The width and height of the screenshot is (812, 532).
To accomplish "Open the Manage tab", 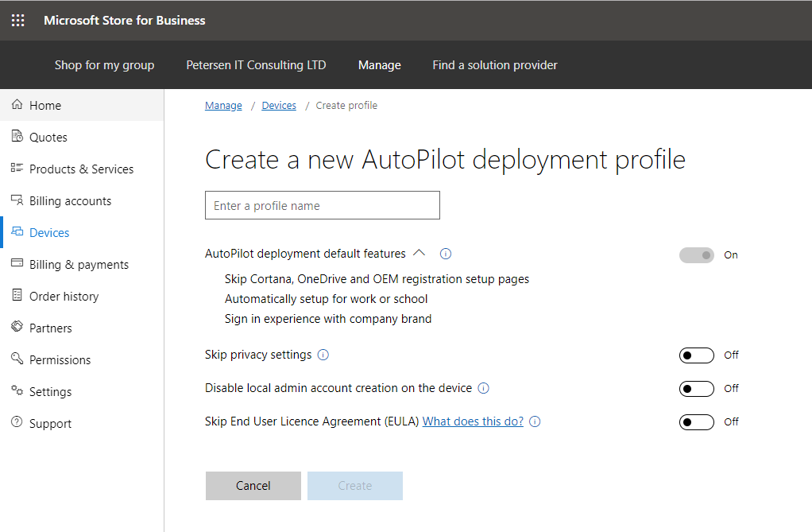I will point(380,65).
